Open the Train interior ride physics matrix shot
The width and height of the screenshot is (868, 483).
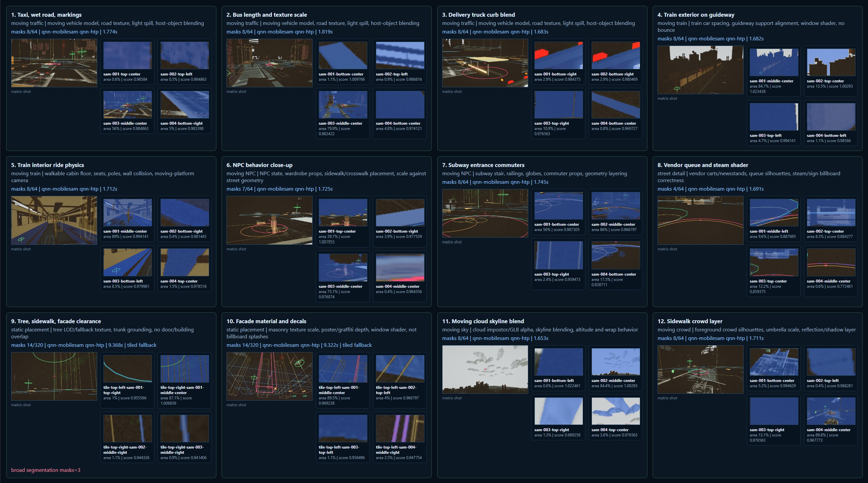pos(54,220)
